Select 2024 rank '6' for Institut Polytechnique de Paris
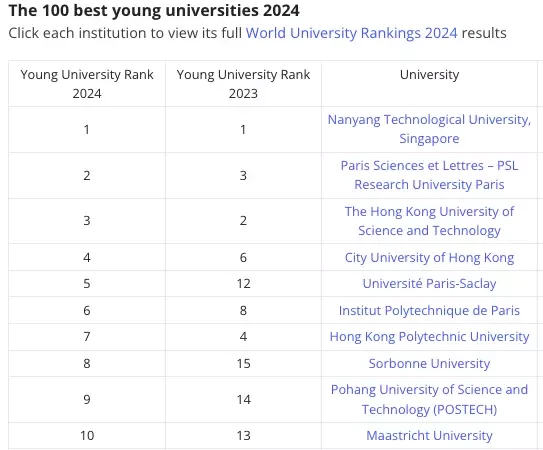543x450 pixels. pos(87,310)
